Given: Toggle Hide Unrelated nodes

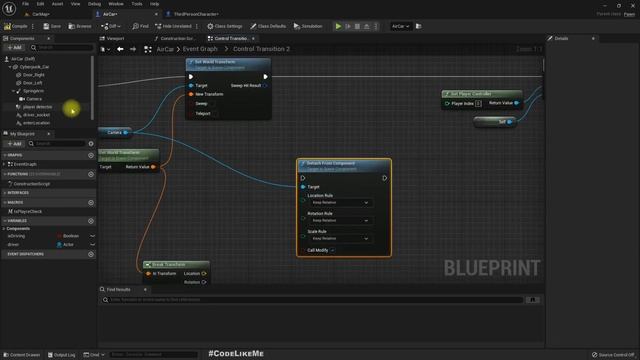Looking at the screenshot, I should click(x=173, y=26).
